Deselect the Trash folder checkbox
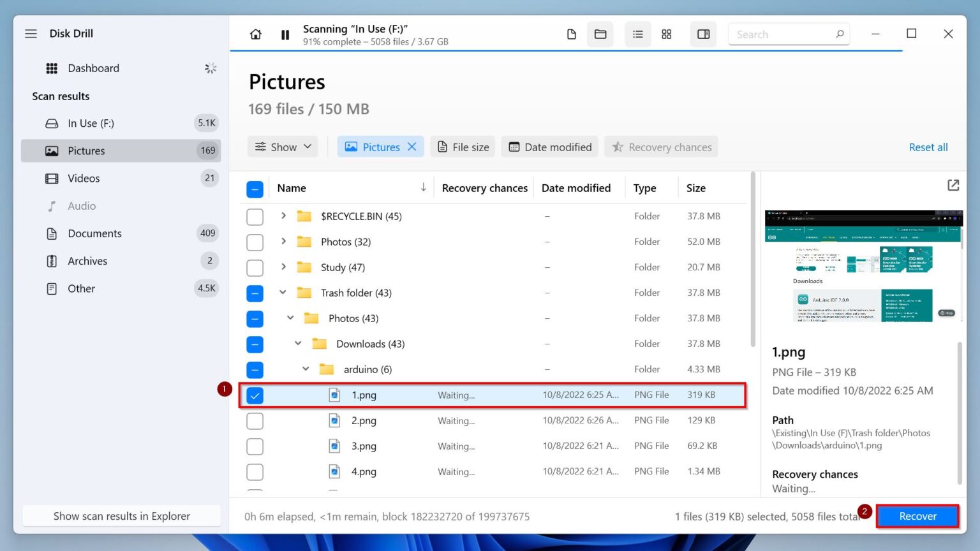This screenshot has width=980, height=551. (255, 293)
